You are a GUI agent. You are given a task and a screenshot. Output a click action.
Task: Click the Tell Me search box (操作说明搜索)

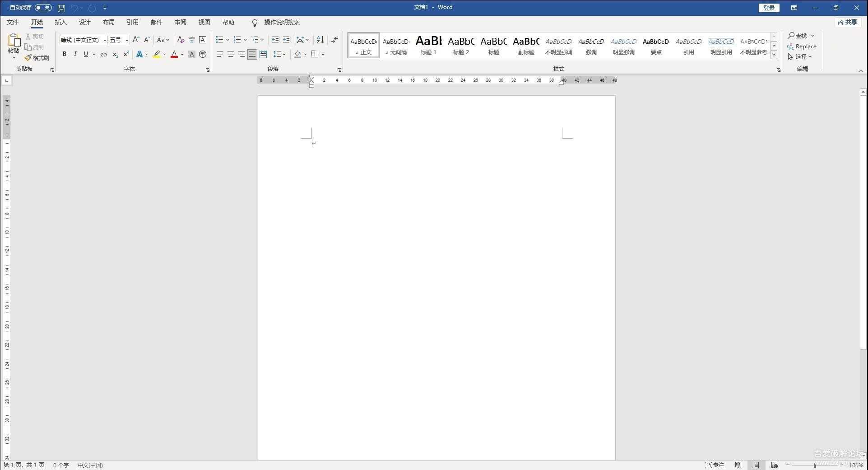coord(282,22)
